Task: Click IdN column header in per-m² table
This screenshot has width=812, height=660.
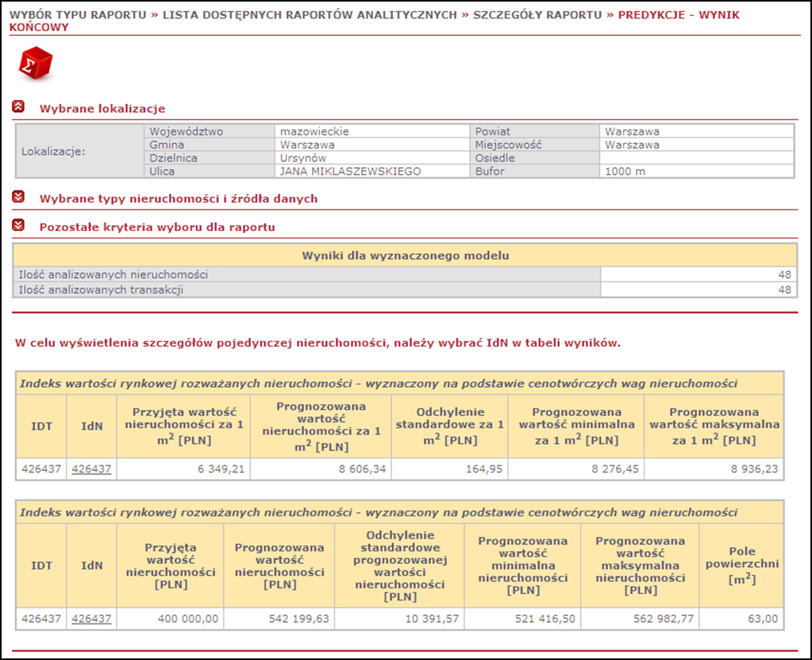Action: [91, 426]
